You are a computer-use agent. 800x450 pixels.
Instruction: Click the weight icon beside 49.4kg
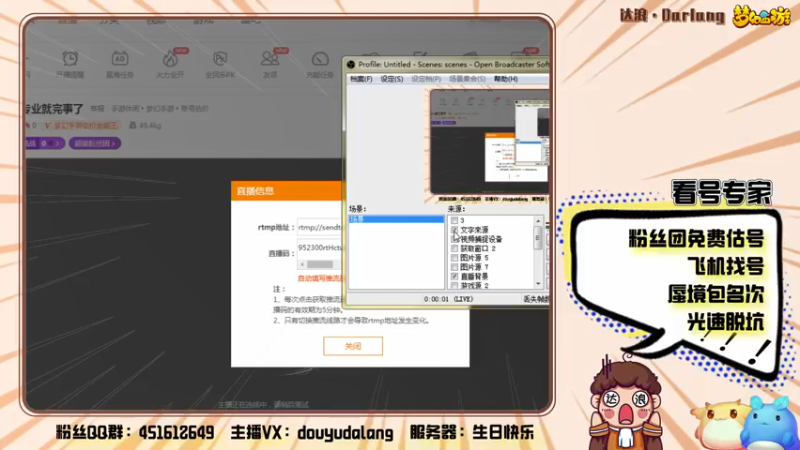133,125
